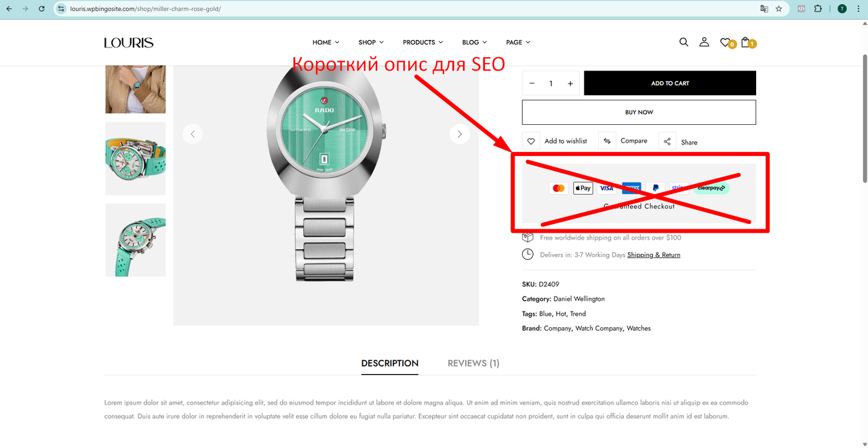Select the third green strap watch thumbnail
Viewport: 868px width, 448px height.
tap(136, 240)
